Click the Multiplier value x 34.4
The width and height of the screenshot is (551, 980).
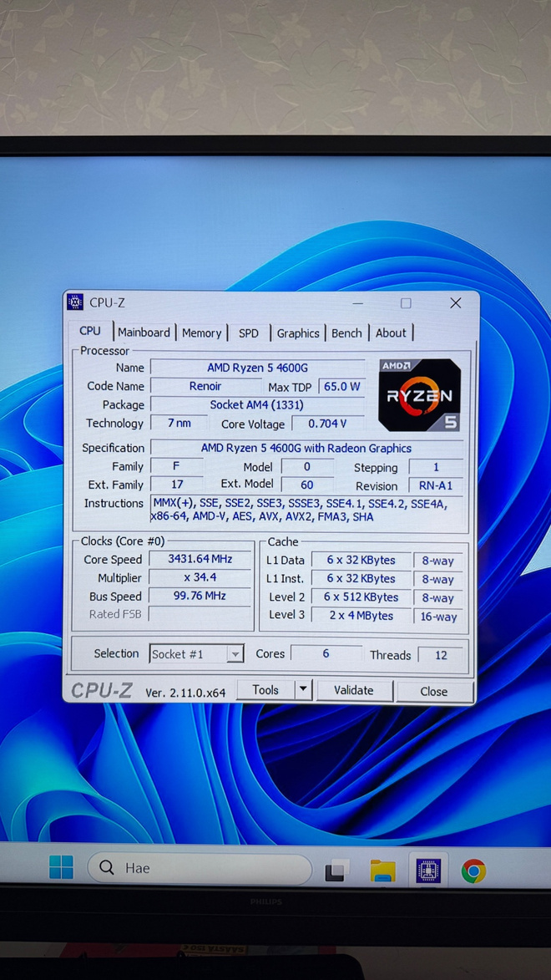pyautogui.click(x=200, y=577)
